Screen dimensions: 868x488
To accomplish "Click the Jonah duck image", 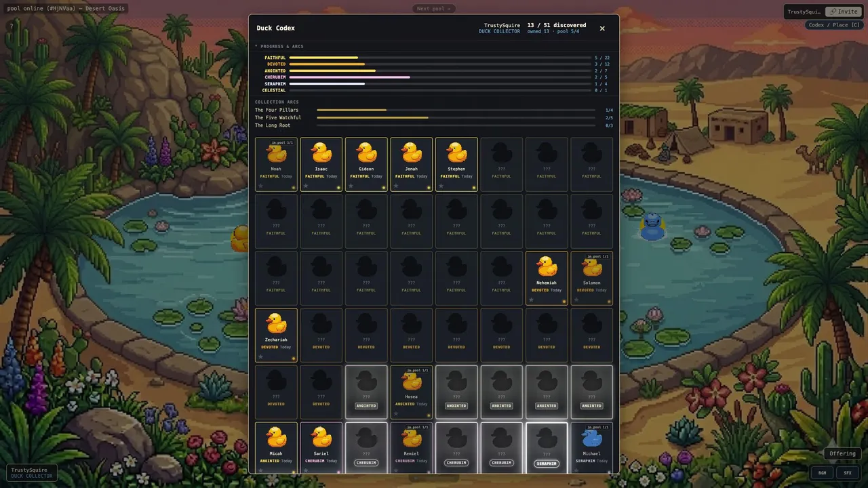I will point(412,152).
